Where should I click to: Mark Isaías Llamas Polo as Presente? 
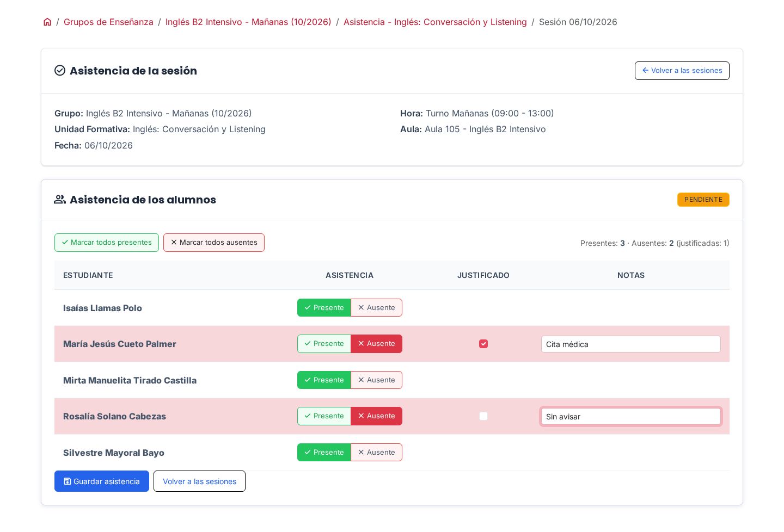pos(324,308)
